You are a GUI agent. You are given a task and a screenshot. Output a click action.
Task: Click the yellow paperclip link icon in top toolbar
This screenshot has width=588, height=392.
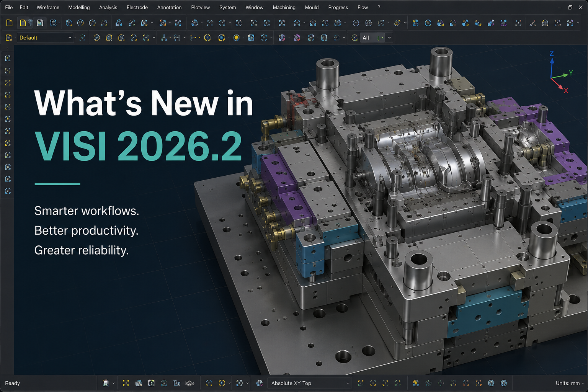397,23
